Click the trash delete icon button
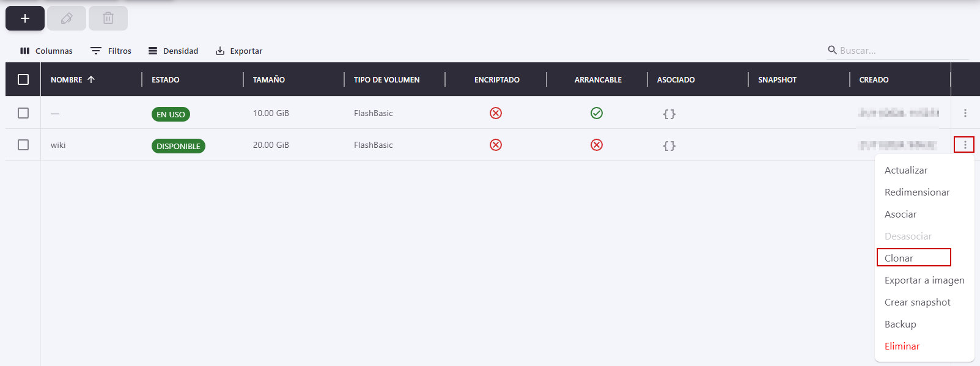The height and width of the screenshot is (366, 980). [x=108, y=18]
